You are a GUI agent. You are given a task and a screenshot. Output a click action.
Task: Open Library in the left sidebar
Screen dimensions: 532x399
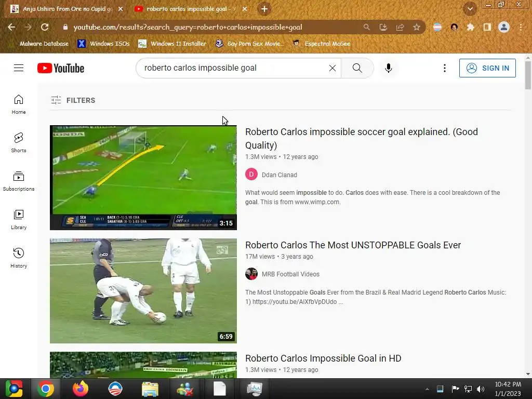[19, 220]
